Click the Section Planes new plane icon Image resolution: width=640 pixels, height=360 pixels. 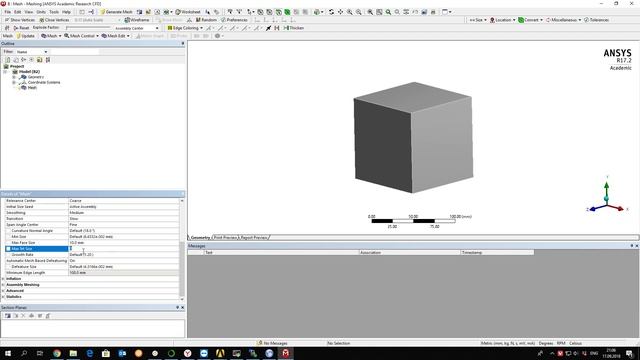[x=7, y=316]
